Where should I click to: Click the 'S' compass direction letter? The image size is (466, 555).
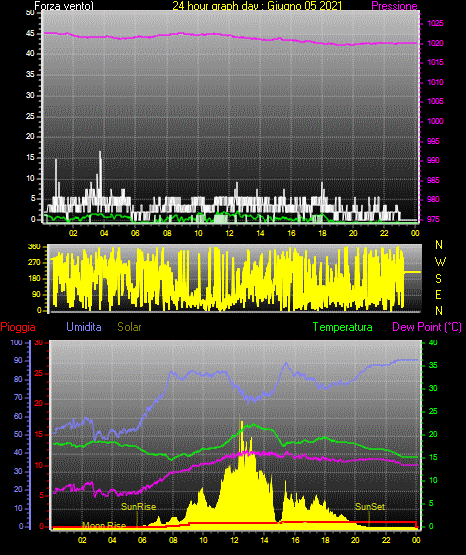(x=438, y=279)
